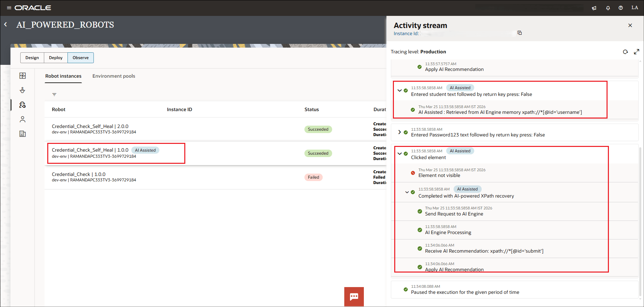This screenshot has width=644, height=307.
Task: Click the AI Assisted badge on Credential_Check_Self_Heal 1.0.0
Action: [x=145, y=150]
